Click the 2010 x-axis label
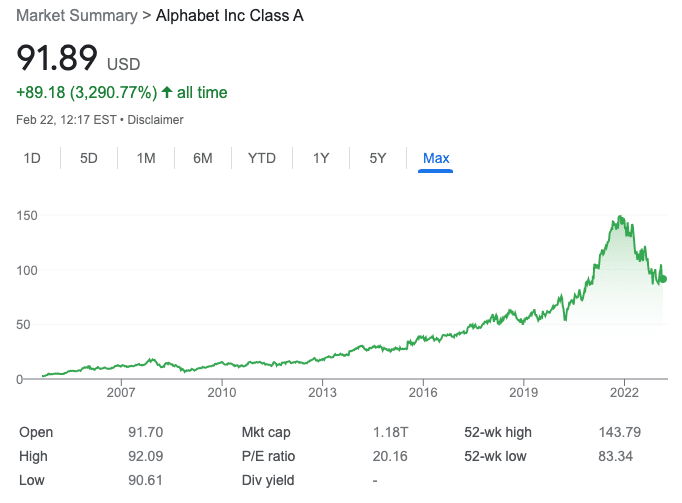Viewport: 682px width, 503px height. pos(221,395)
